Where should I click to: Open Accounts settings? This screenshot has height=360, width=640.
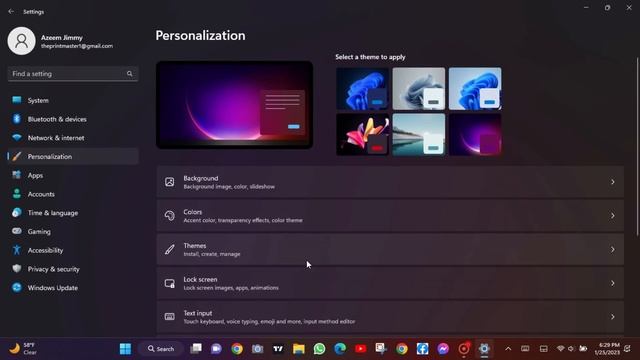tap(73, 194)
